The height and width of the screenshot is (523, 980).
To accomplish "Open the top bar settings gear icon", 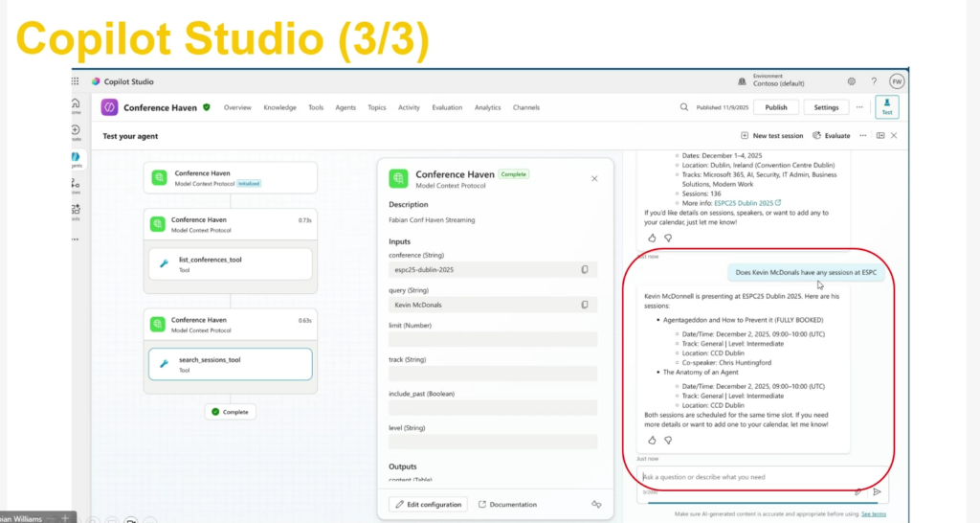I will tap(851, 81).
